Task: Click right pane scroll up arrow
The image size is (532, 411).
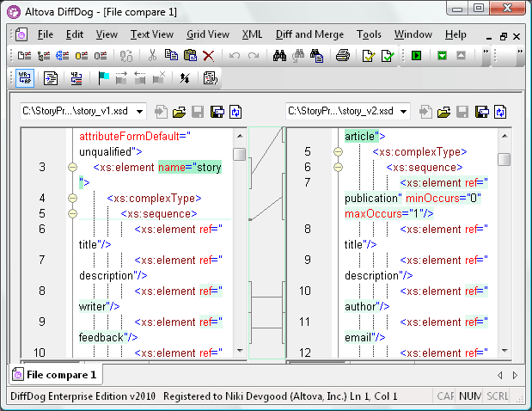Action: 504,136
